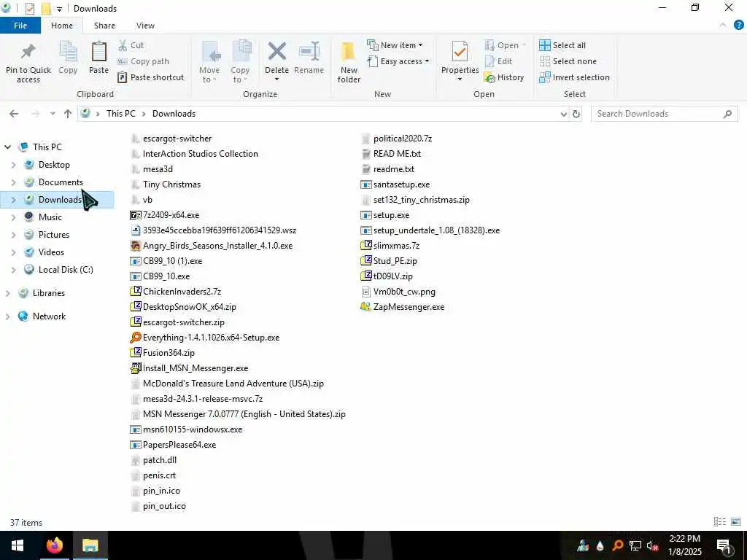Open Firefox from the taskbar

(x=55, y=545)
